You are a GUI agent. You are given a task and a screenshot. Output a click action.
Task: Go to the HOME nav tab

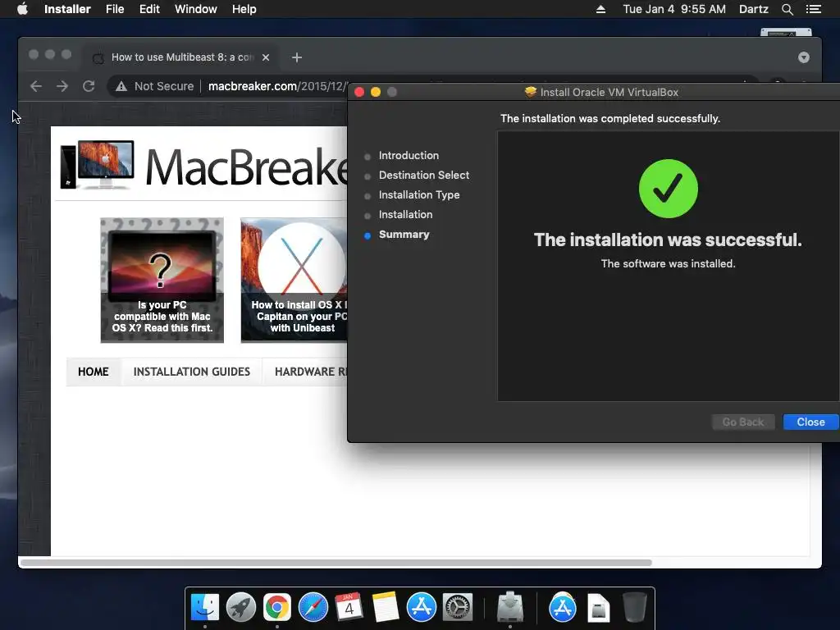pos(94,372)
